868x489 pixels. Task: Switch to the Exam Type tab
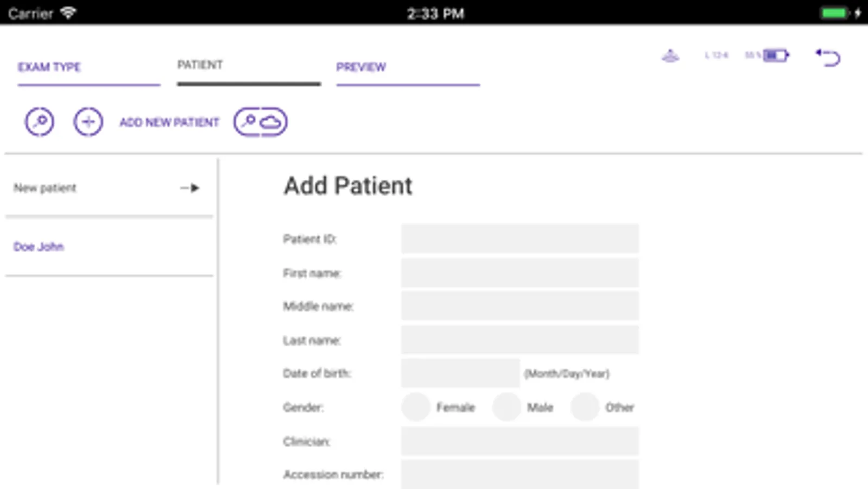pyautogui.click(x=49, y=67)
